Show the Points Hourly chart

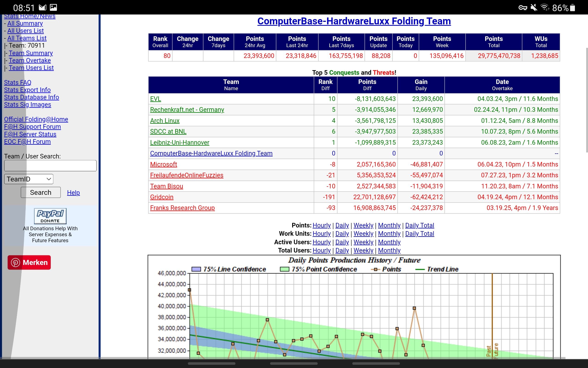click(322, 225)
